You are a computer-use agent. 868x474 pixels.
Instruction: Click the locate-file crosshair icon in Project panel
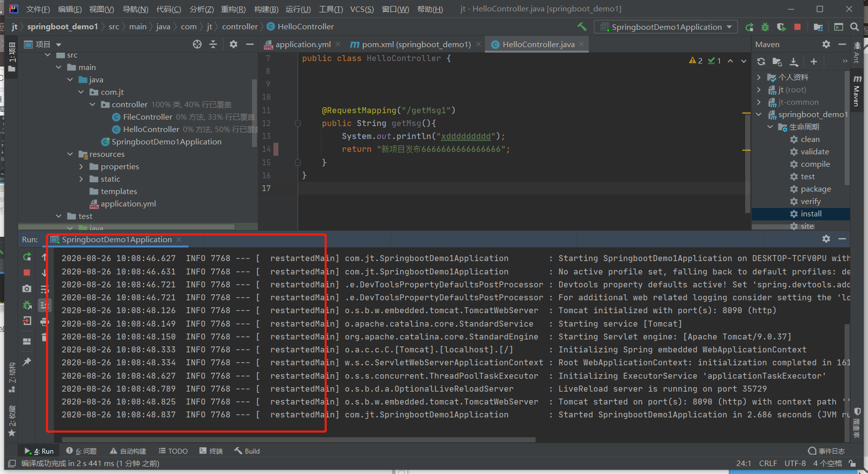[197, 44]
